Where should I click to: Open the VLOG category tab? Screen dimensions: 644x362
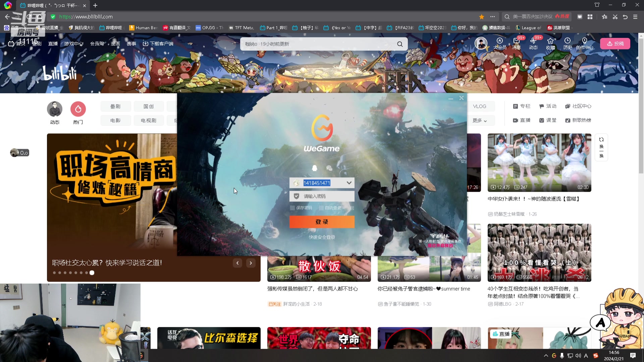[480, 106]
